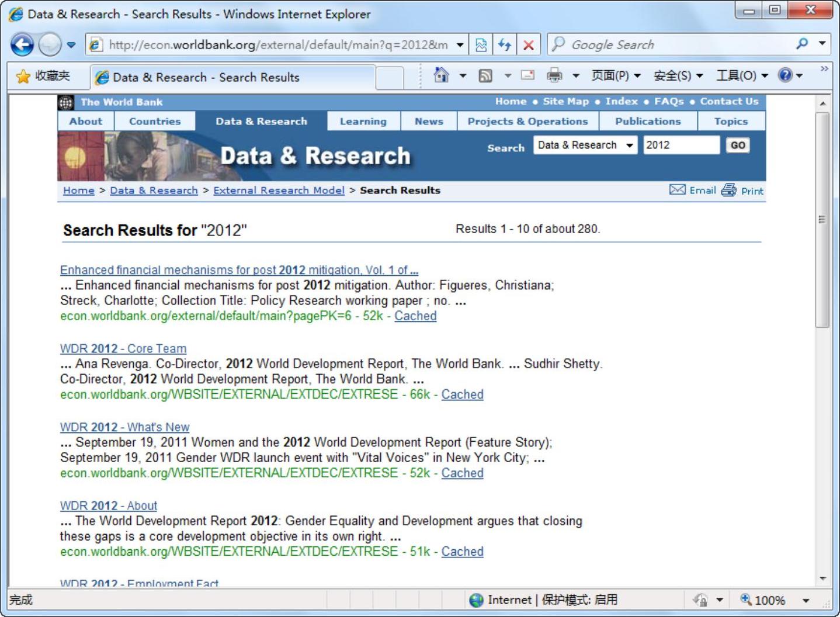Click the red Stop loading icon
This screenshot has width=840, height=617.
(x=529, y=45)
